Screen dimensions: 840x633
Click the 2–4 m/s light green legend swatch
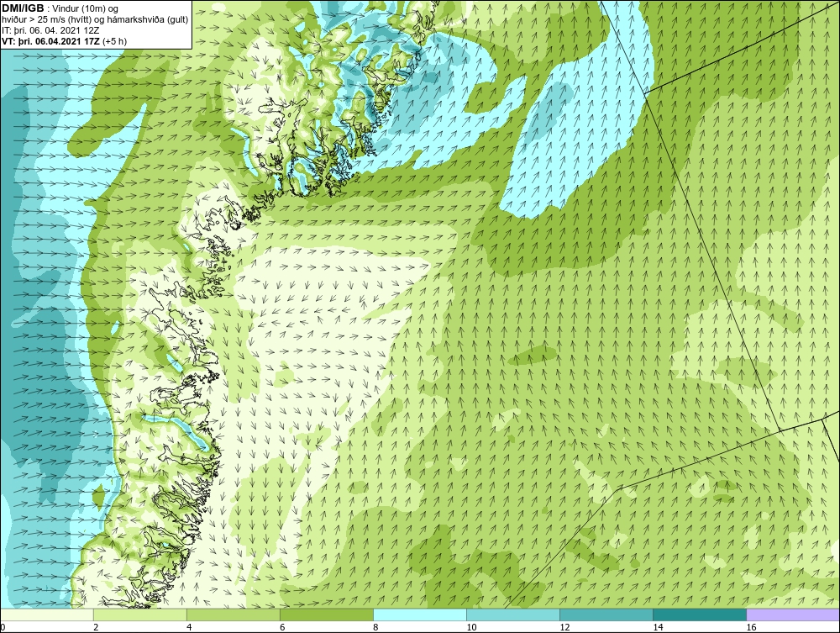pyautogui.click(x=139, y=615)
